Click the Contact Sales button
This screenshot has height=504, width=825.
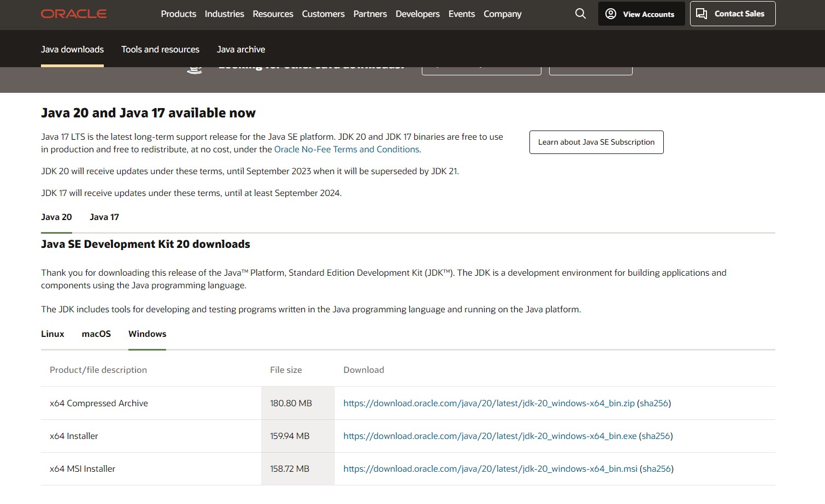733,14
